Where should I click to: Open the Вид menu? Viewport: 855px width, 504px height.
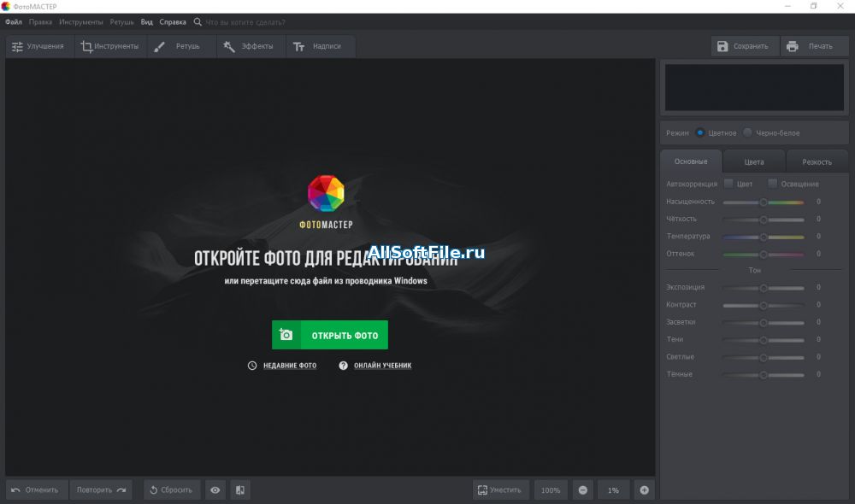[x=147, y=22]
